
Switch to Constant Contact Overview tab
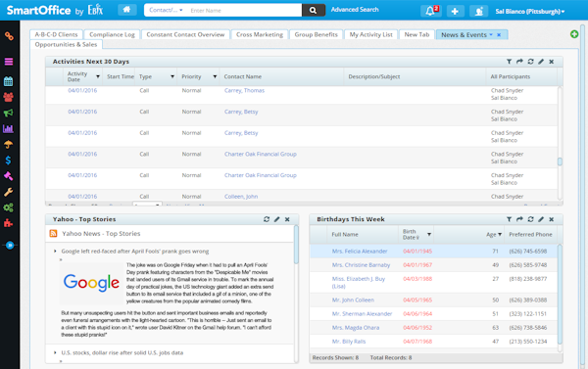tap(185, 34)
